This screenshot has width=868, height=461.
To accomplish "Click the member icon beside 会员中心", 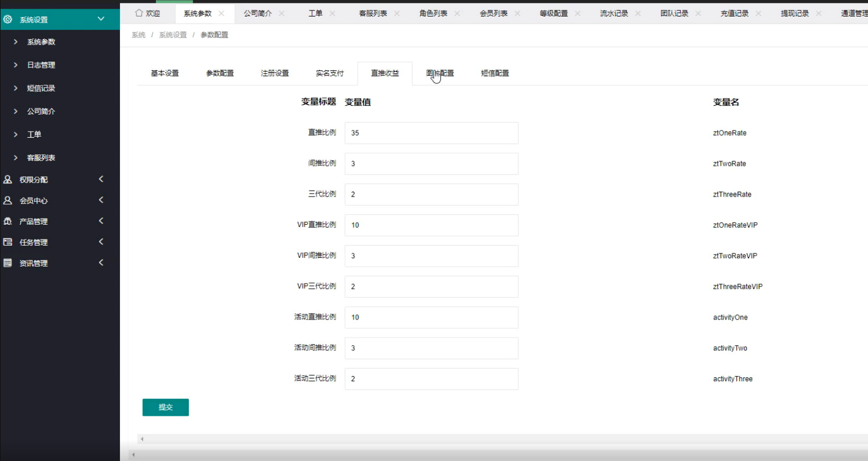I will (x=8, y=200).
